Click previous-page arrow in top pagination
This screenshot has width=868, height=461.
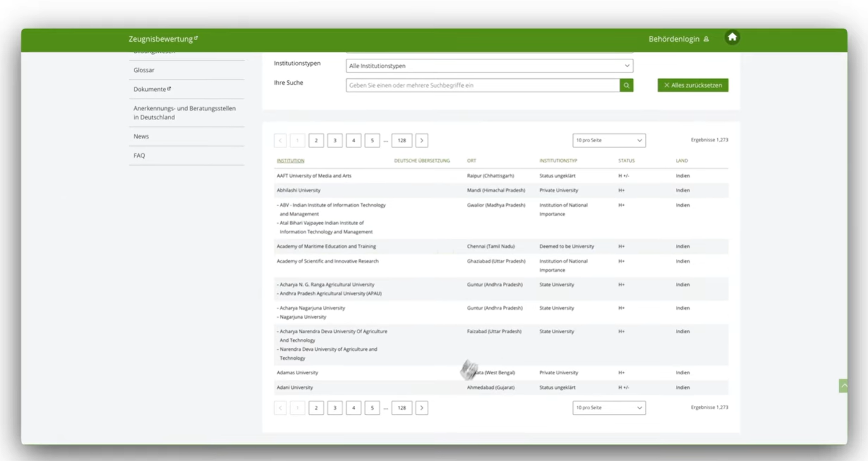click(280, 140)
